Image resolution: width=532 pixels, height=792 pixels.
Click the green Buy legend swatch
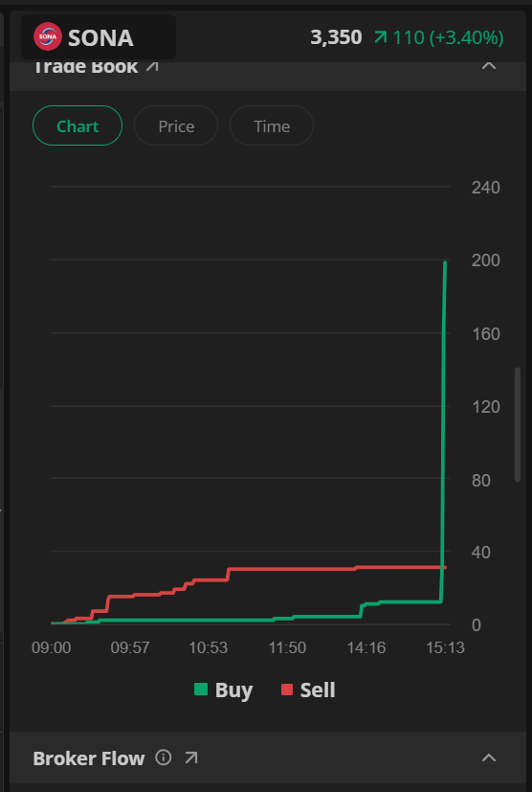pyautogui.click(x=201, y=690)
